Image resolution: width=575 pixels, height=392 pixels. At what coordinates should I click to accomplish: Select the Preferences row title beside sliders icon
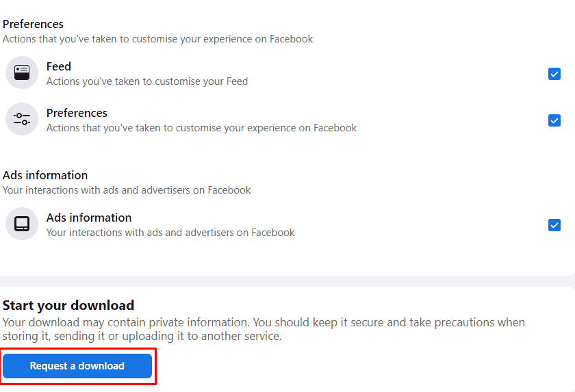77,113
